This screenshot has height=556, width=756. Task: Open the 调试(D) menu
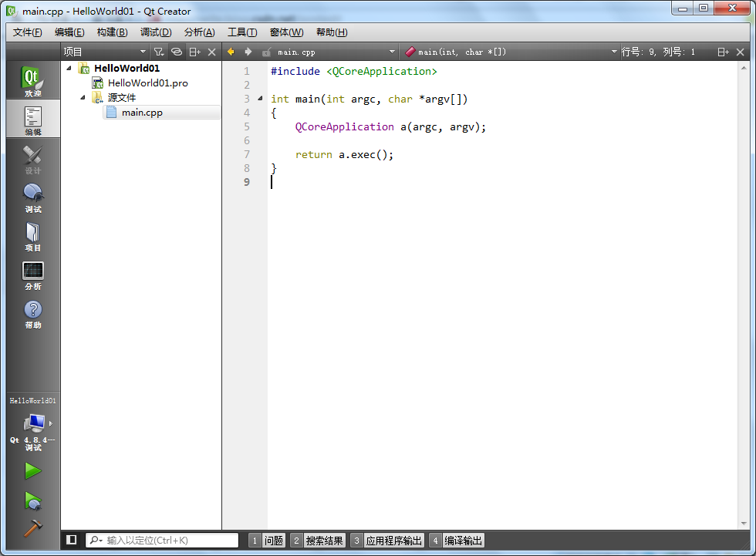156,32
